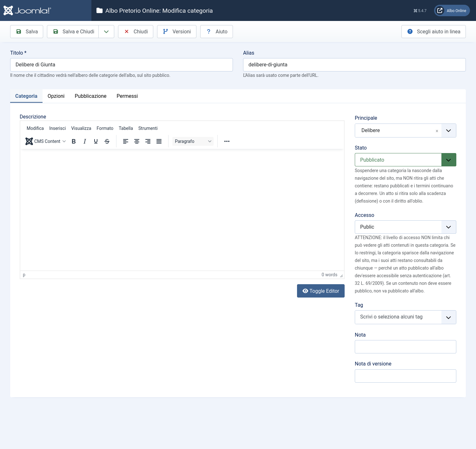
Task: Click the Joomla! logo
Action: tap(27, 10)
